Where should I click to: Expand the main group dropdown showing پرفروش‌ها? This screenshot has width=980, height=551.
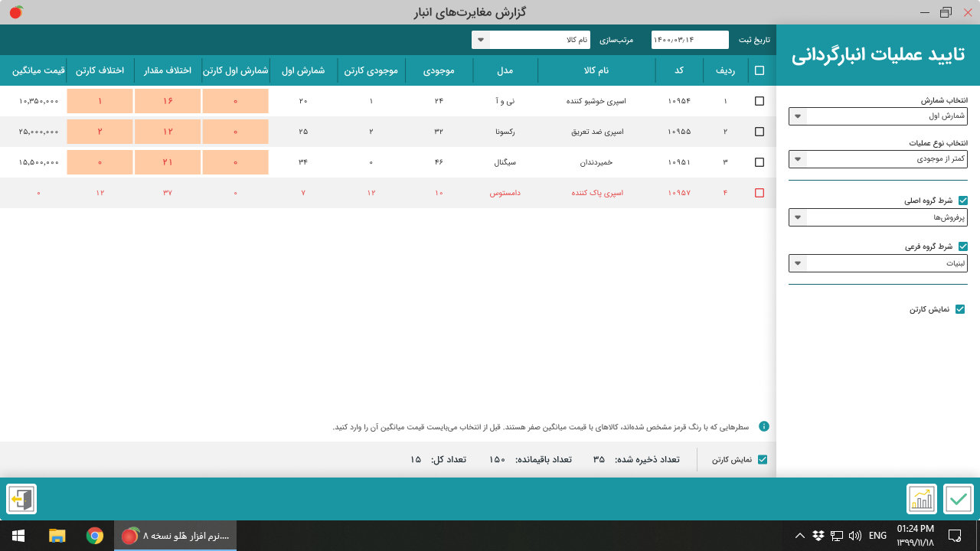878,217
